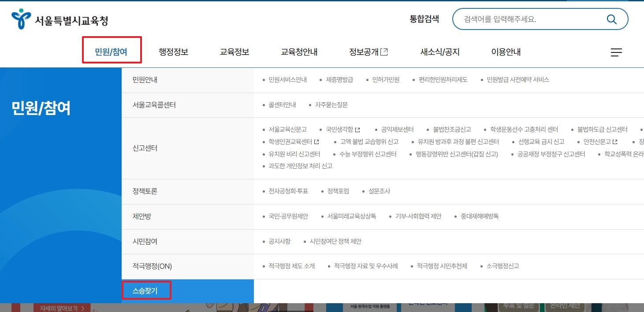Open the 정책포럼 link
The width and height of the screenshot is (644, 312).
coord(338,191)
